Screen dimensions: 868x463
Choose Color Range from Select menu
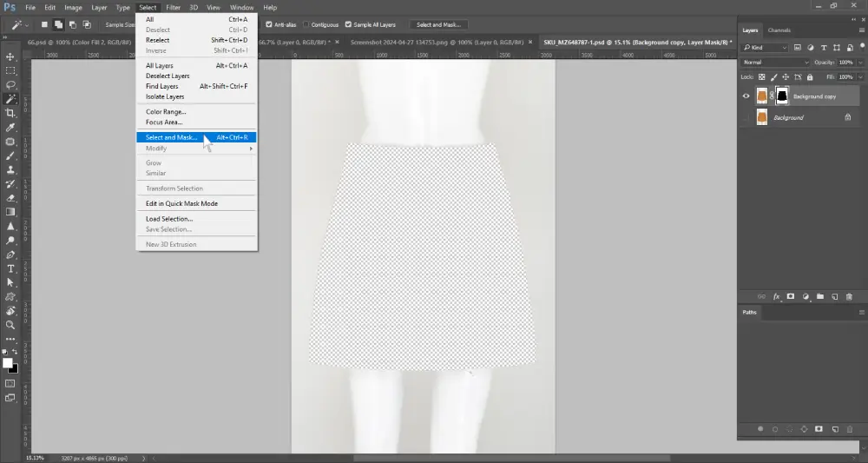[x=166, y=112]
